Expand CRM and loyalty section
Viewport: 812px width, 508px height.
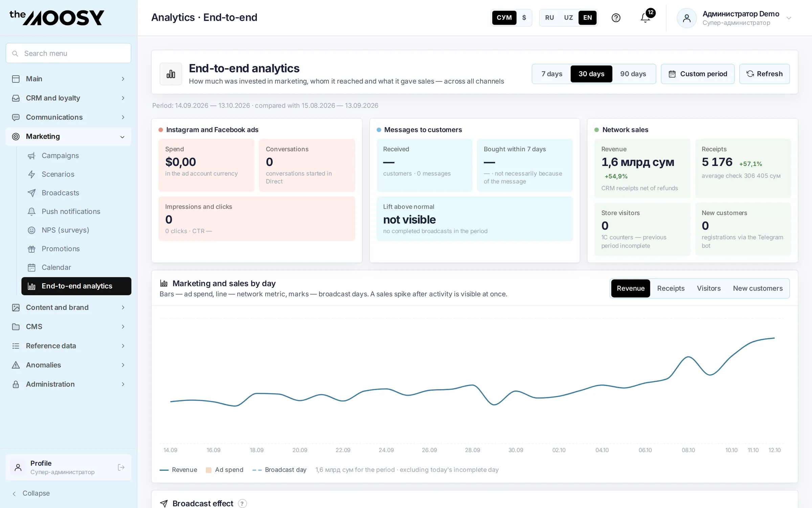(68, 98)
